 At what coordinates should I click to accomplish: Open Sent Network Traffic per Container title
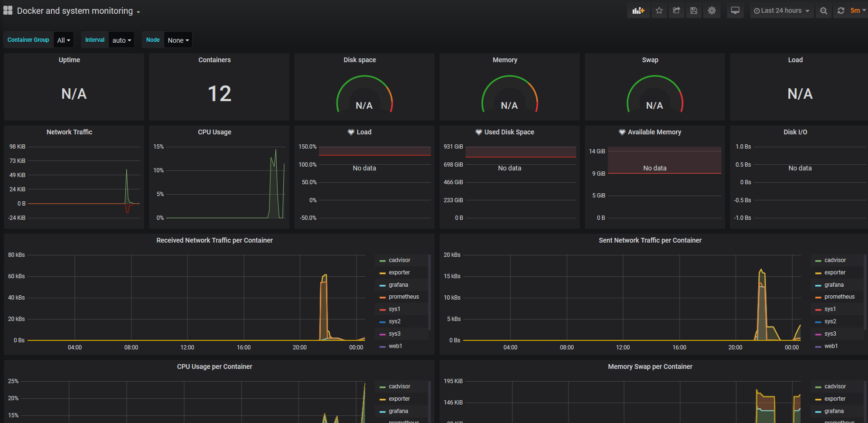[650, 240]
